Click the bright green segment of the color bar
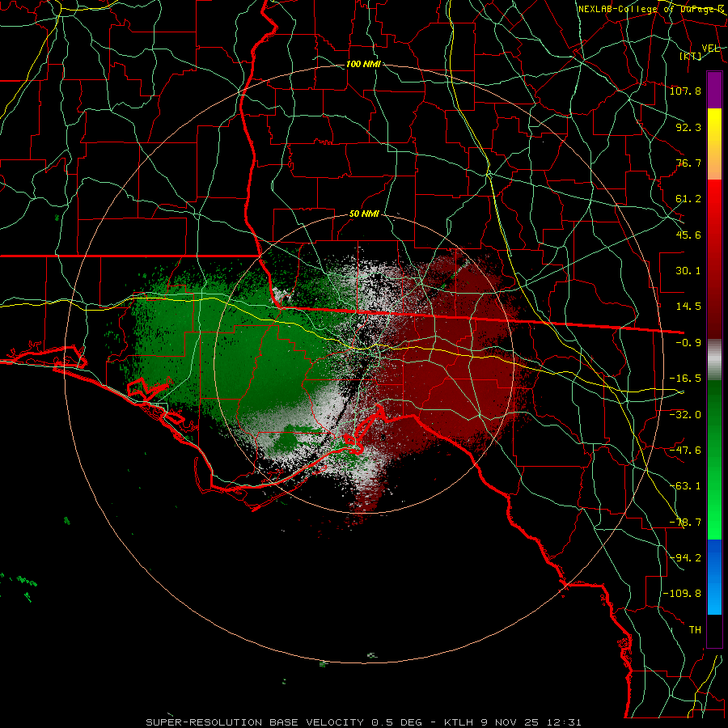The width and height of the screenshot is (728, 728). coord(714,459)
